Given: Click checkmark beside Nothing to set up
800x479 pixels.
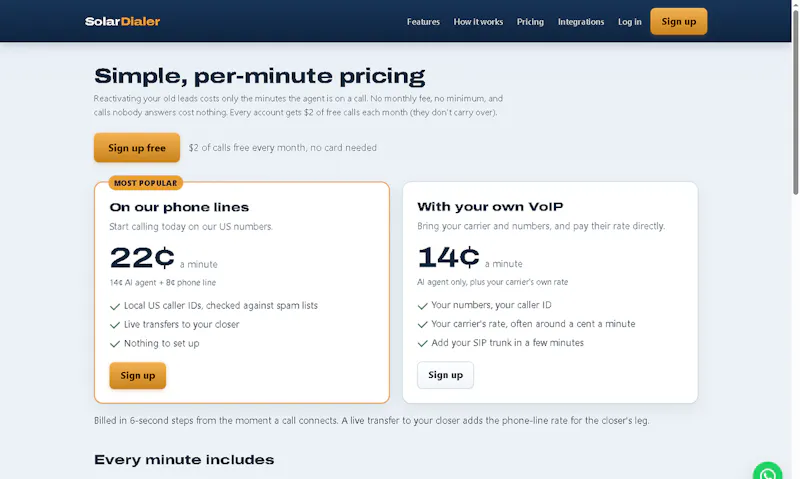Looking at the screenshot, I should click(115, 344).
